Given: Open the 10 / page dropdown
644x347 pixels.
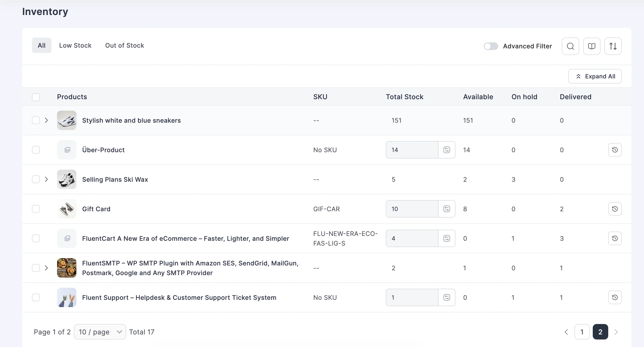Looking at the screenshot, I should 100,332.
